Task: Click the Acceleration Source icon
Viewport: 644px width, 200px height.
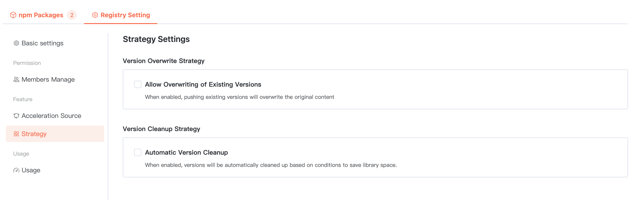Action: (x=16, y=116)
